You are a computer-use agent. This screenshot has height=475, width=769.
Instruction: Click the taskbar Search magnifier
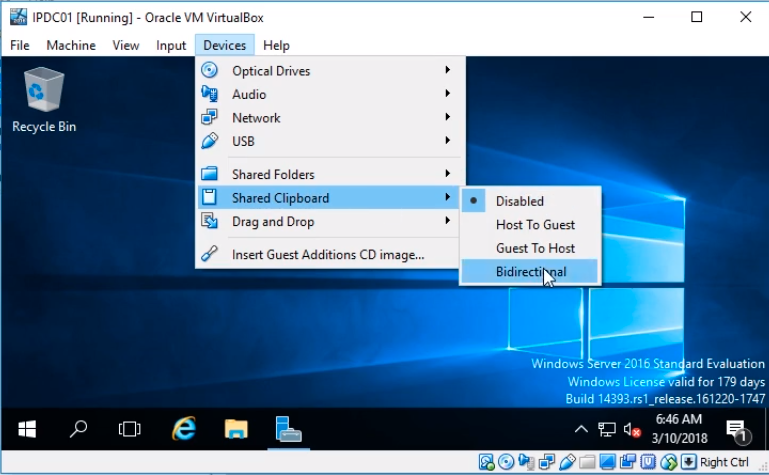tap(78, 429)
